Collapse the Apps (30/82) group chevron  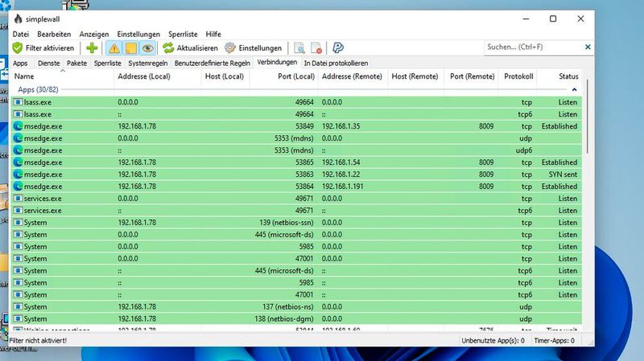[574, 89]
